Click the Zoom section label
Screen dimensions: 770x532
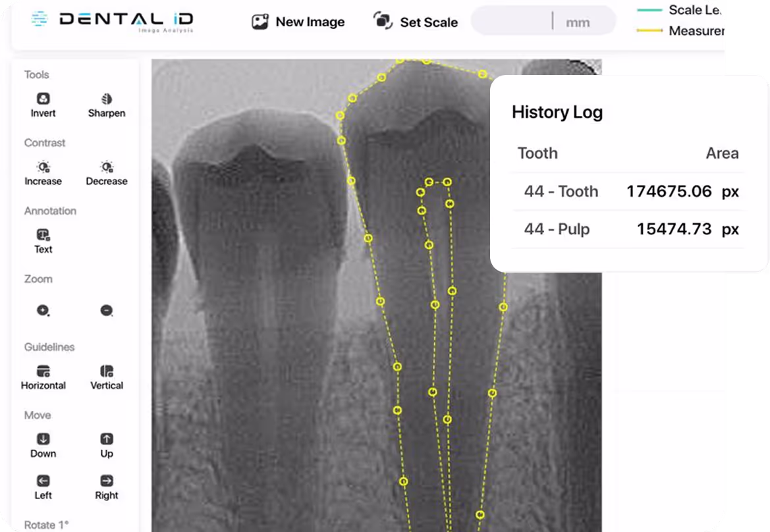point(38,279)
